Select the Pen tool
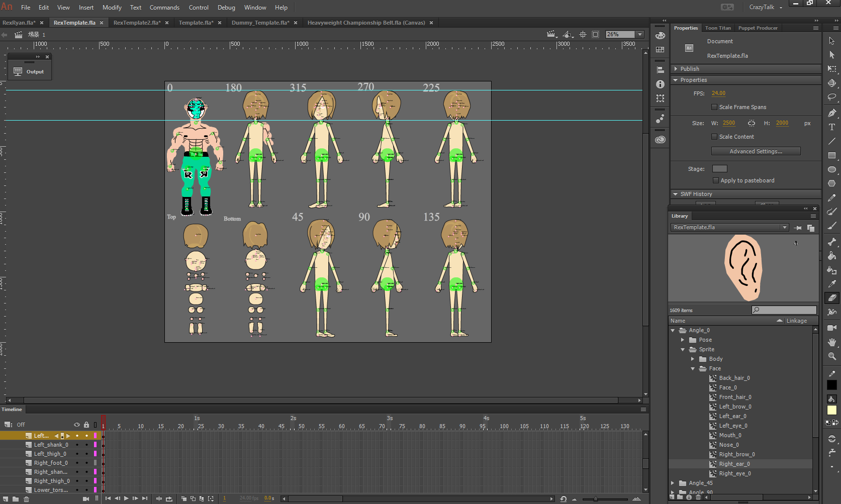The image size is (841, 504). [x=832, y=113]
